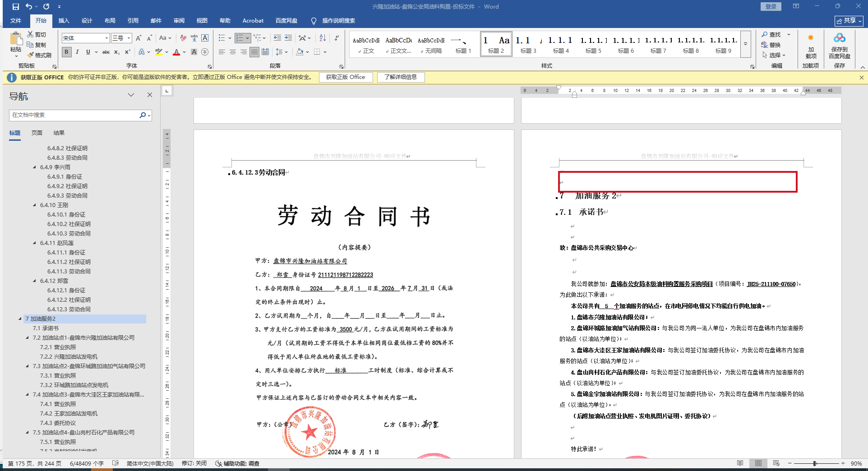Undo the last action

29,7
